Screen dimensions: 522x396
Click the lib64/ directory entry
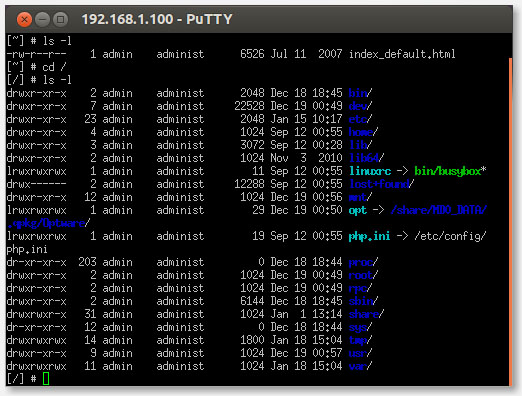pyautogui.click(x=366, y=158)
